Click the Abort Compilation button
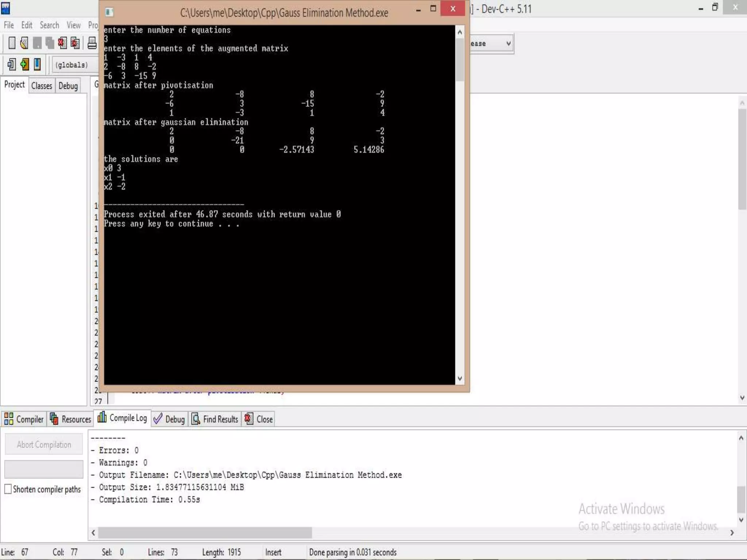 click(x=44, y=444)
